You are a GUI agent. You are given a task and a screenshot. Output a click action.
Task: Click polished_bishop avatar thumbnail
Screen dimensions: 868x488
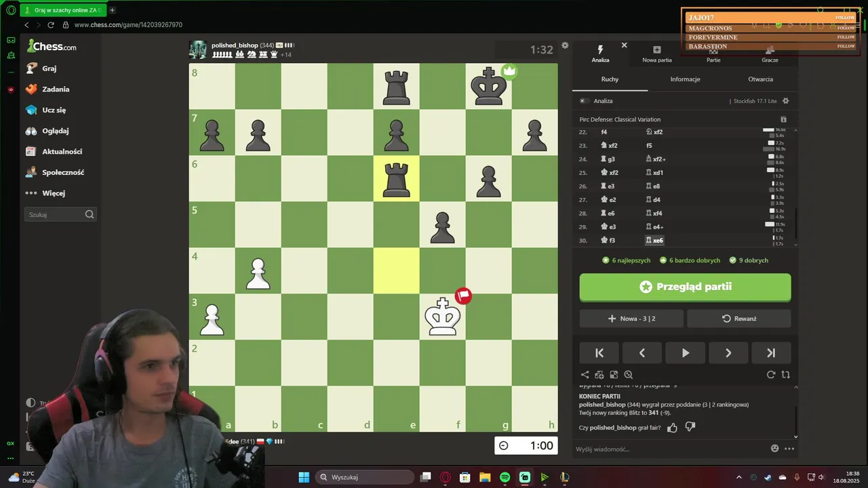[x=198, y=49]
